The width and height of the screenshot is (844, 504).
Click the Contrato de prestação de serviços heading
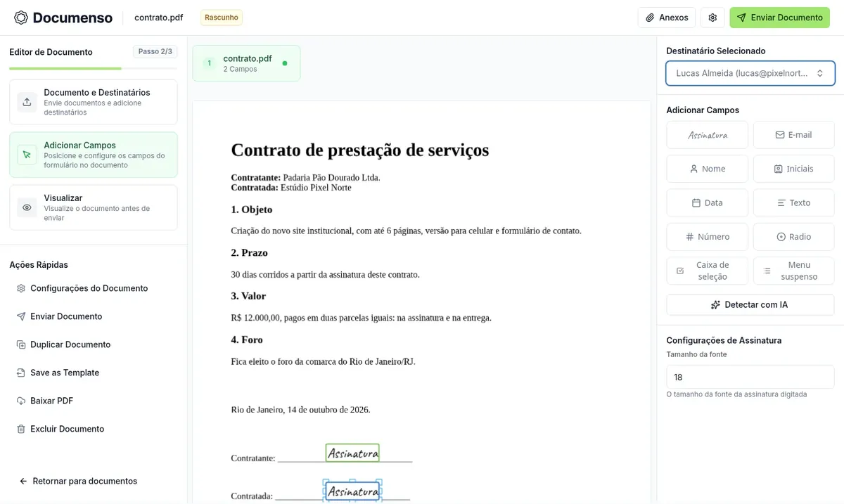[360, 150]
